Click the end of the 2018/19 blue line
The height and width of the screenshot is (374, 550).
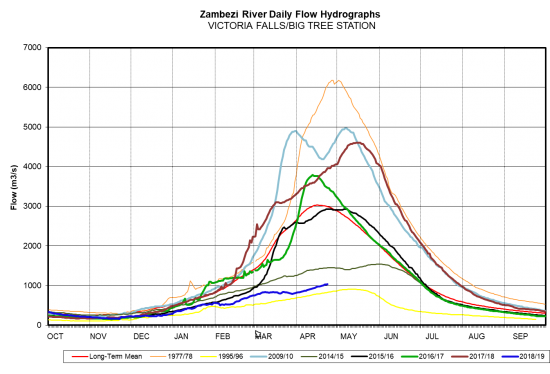(327, 284)
